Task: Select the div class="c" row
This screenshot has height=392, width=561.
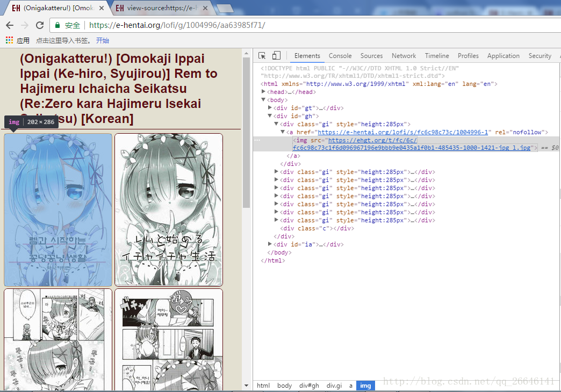Action: (317, 228)
